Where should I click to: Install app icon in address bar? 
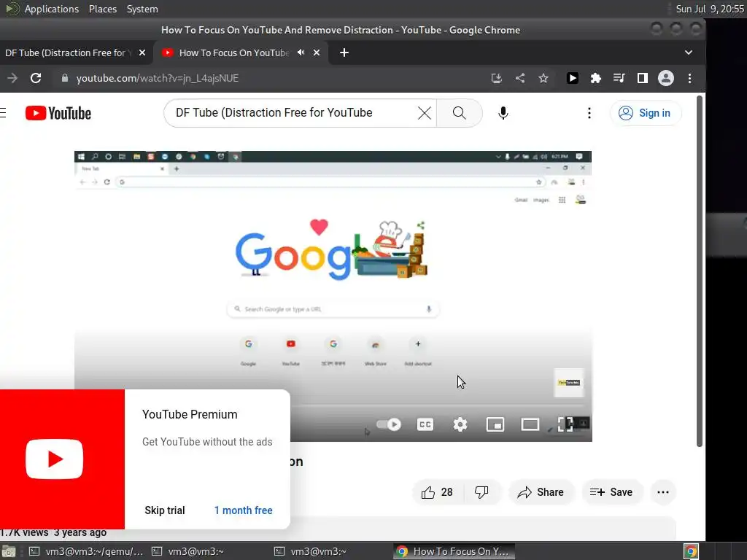click(x=496, y=78)
